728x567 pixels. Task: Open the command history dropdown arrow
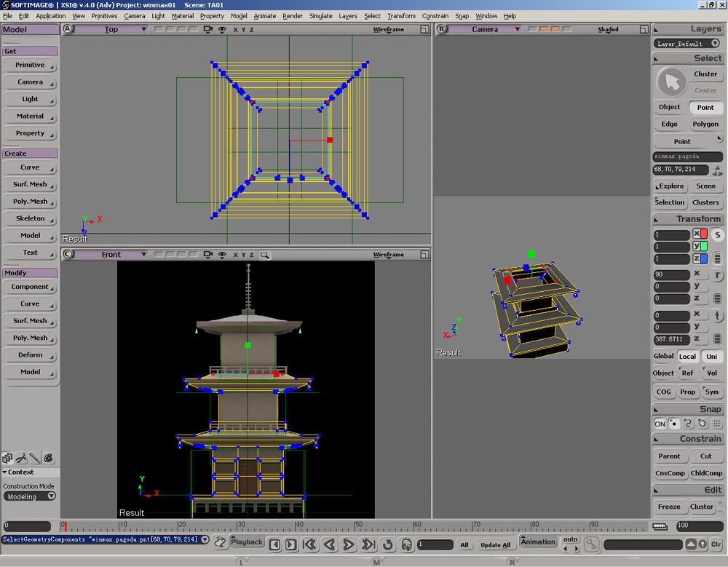click(205, 539)
